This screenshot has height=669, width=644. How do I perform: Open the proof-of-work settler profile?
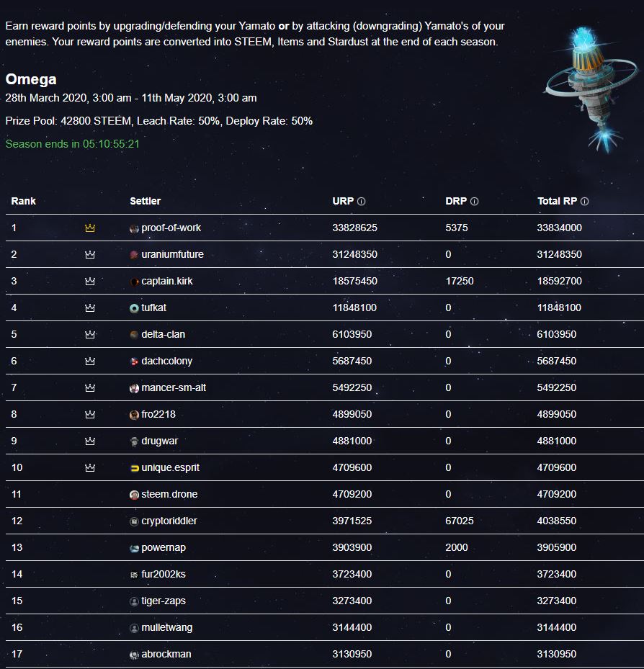171,228
